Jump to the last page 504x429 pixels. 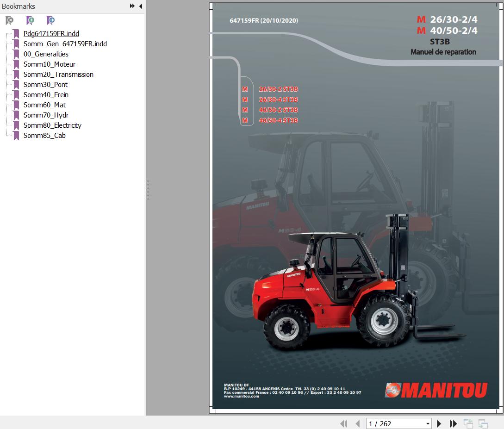[x=453, y=423]
